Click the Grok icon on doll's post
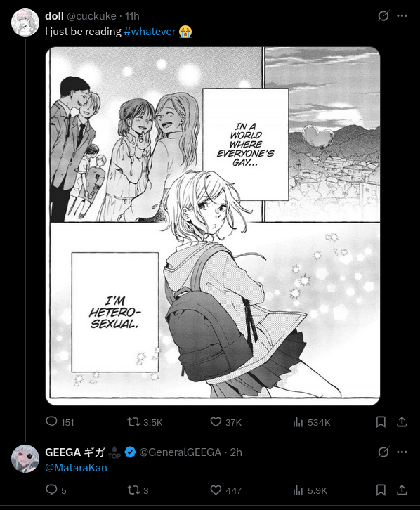 (383, 15)
